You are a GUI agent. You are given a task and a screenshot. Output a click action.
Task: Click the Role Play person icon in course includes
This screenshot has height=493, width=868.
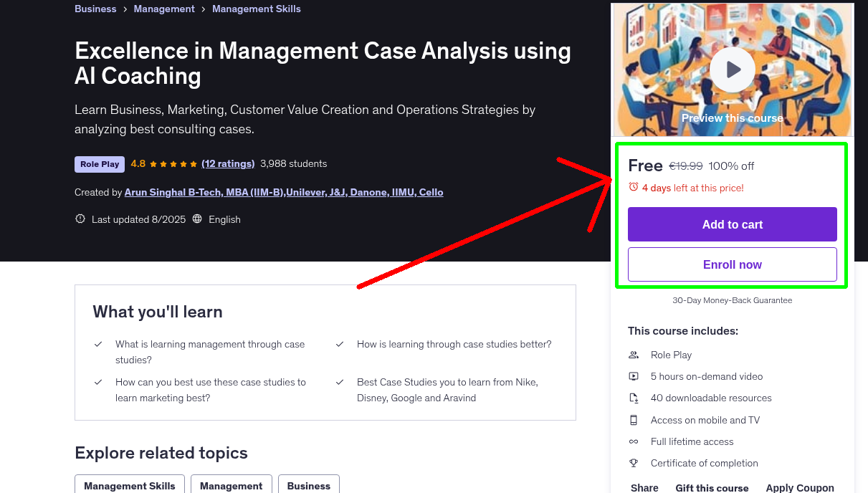634,354
